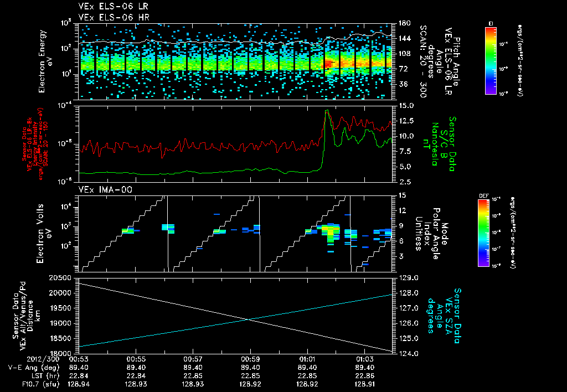Click the 'DEF' label above the color bar
This screenshot has height=392, width=567.
click(x=483, y=196)
